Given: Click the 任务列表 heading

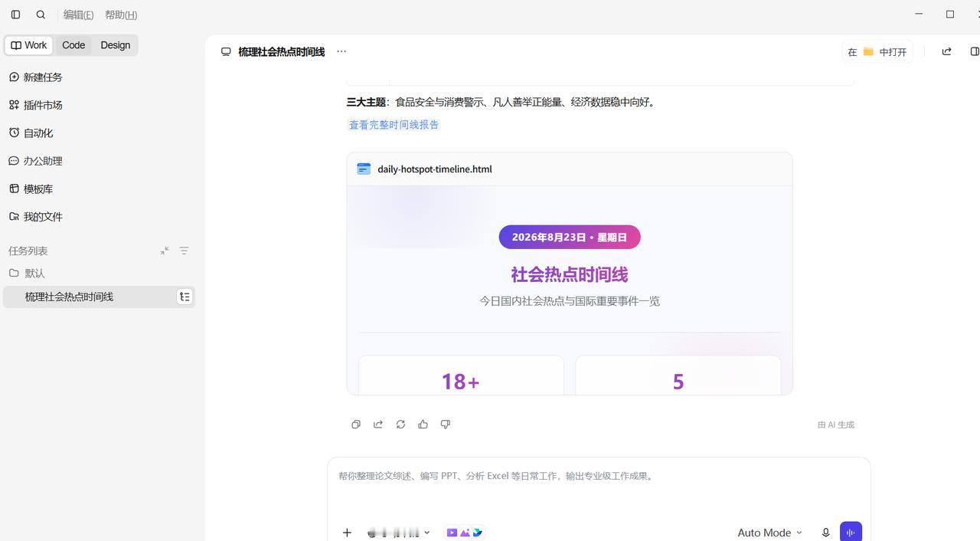Looking at the screenshot, I should pos(28,251).
